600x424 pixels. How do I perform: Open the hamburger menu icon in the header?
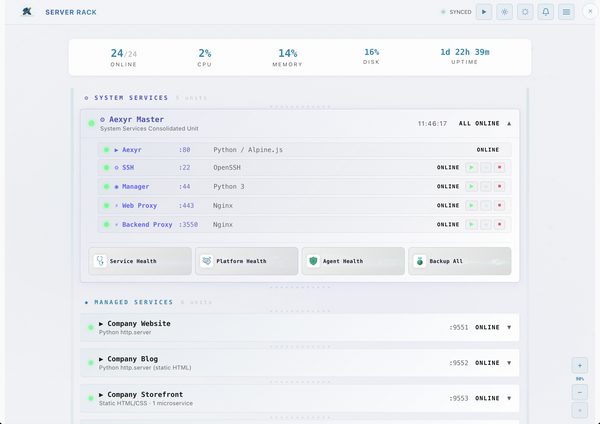(x=566, y=12)
